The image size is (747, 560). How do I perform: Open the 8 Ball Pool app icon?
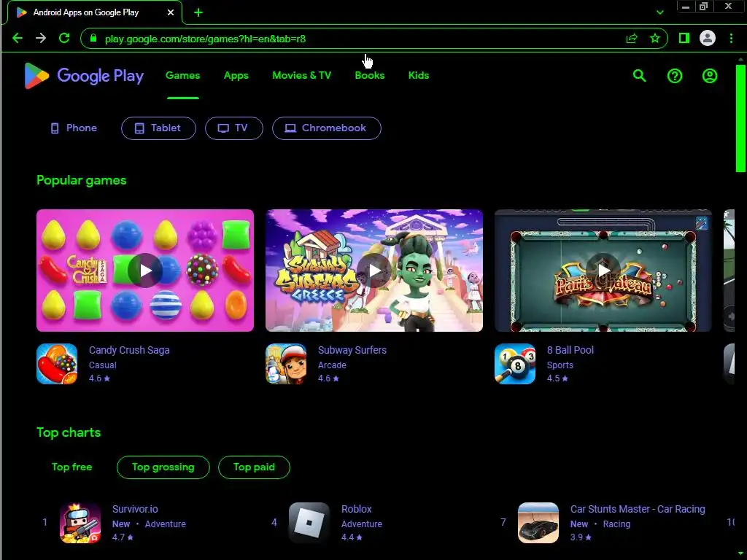pos(515,364)
